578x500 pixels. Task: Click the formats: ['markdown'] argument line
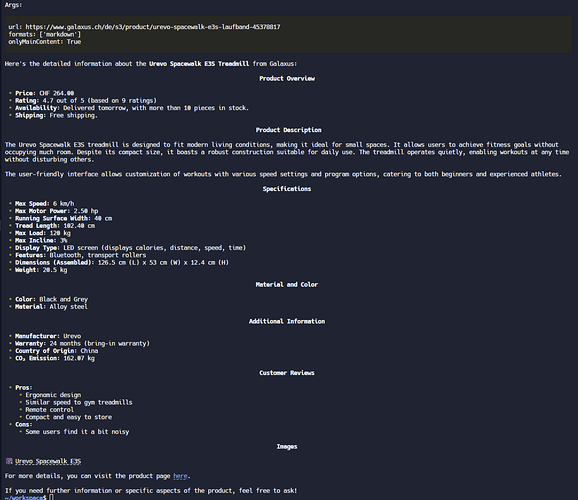click(45, 34)
